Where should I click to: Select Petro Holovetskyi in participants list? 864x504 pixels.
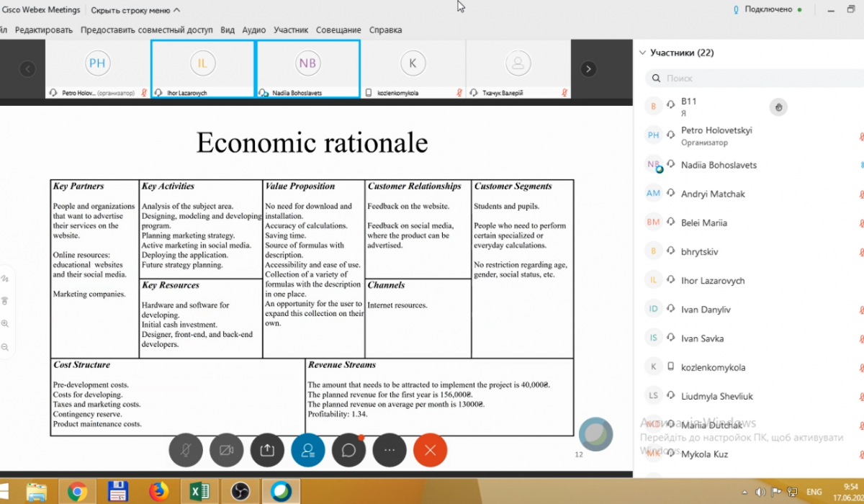716,131
